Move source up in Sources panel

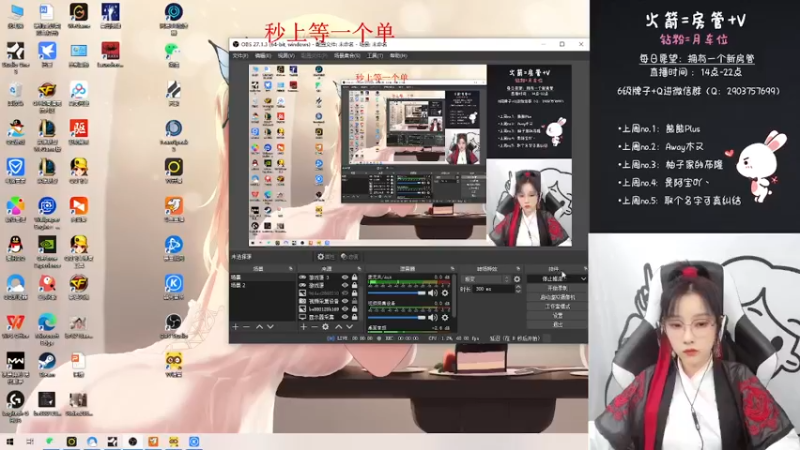(x=338, y=327)
